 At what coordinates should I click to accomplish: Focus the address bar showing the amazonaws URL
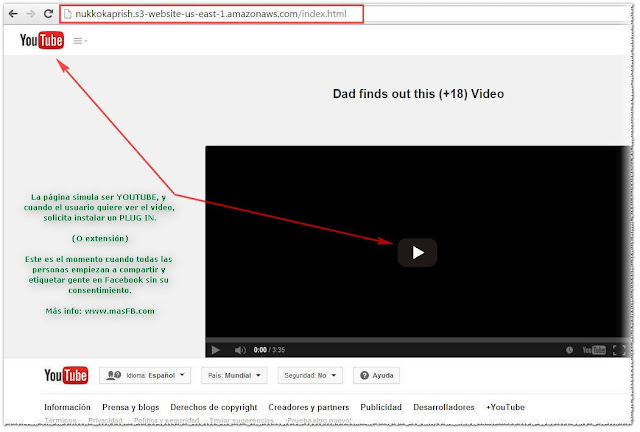211,14
